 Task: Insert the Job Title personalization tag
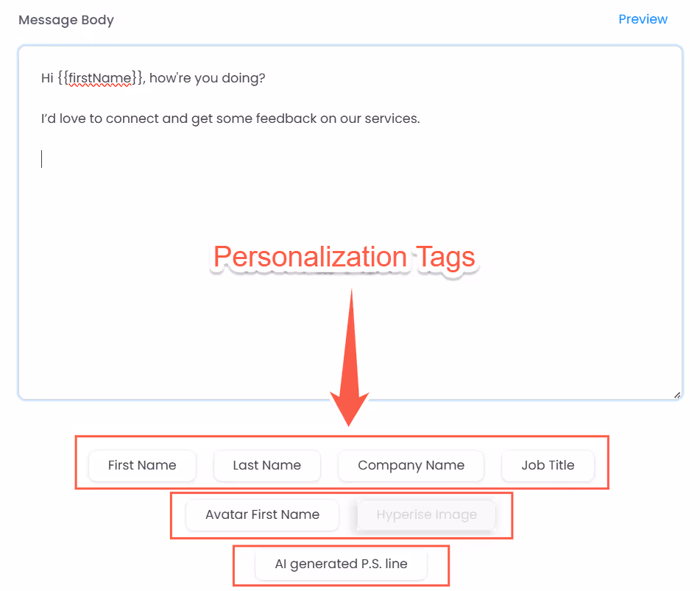click(x=548, y=465)
